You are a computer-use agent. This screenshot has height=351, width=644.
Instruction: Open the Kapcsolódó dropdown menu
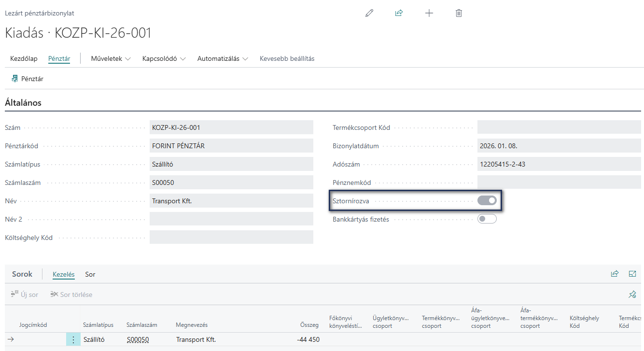[x=164, y=59]
